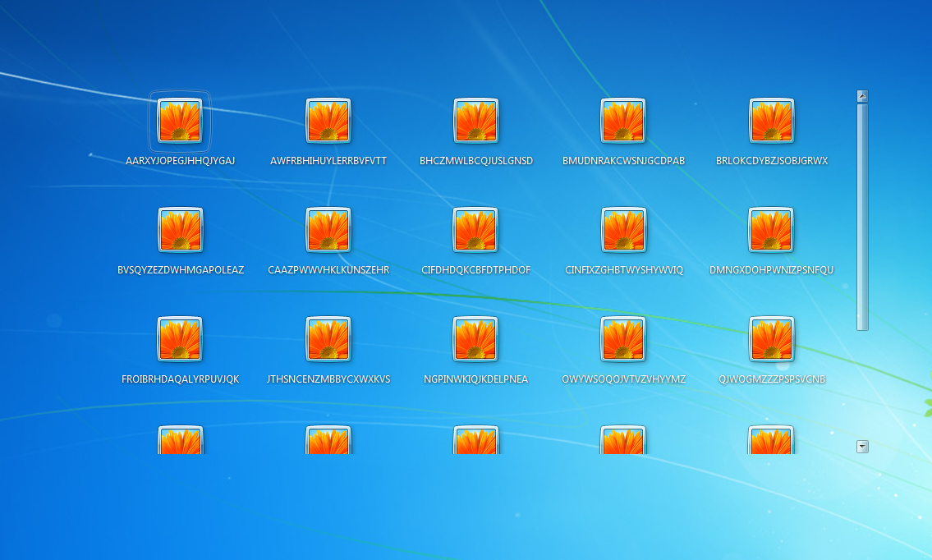Click the AWFRBHIHUYLERRBVFVTT account picture
This screenshot has width=932, height=560.
(328, 121)
